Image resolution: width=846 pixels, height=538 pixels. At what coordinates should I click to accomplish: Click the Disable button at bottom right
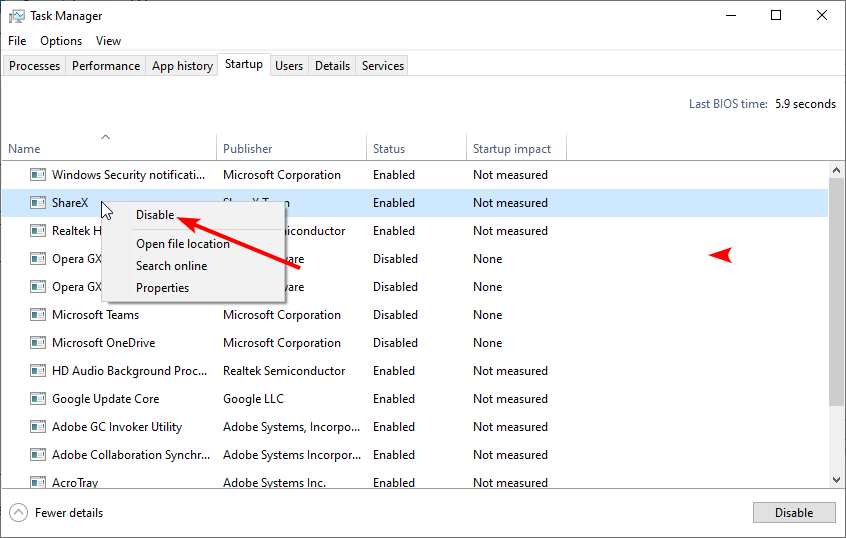click(x=794, y=513)
